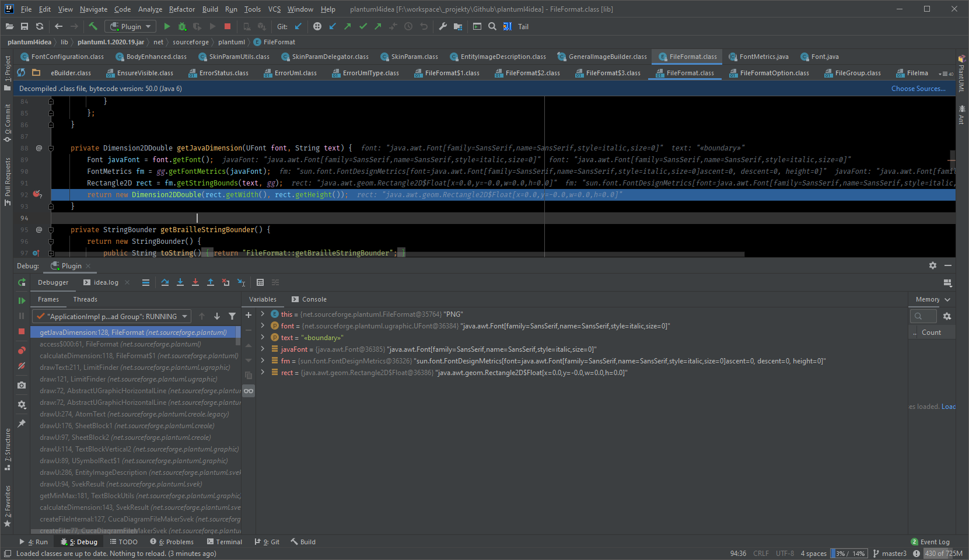Screen dimensions: 969x560
Task: Click the Choose Sources link
Action: coord(918,88)
